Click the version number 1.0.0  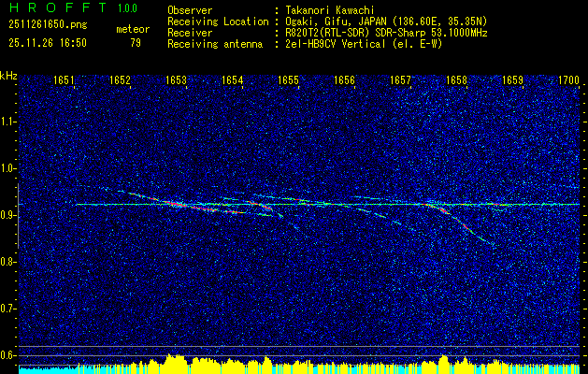[127, 7]
